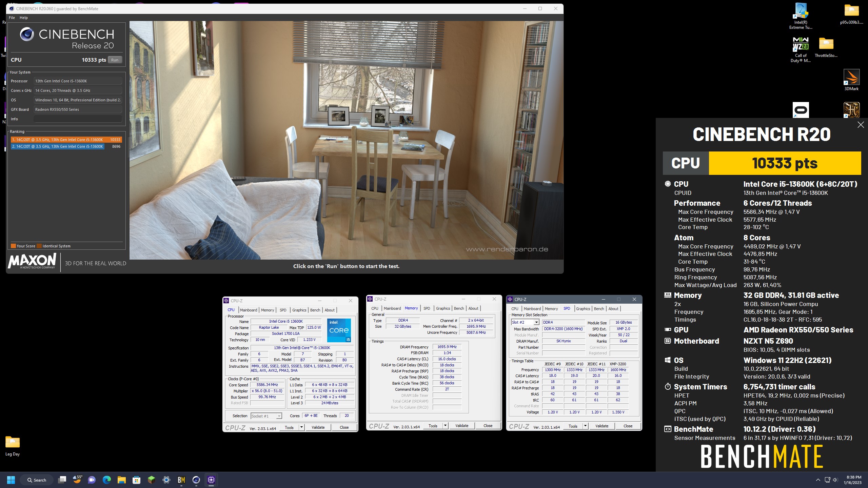Launch the gothic H game desktop shortcut
The height and width of the screenshot is (488, 868).
coord(851,110)
